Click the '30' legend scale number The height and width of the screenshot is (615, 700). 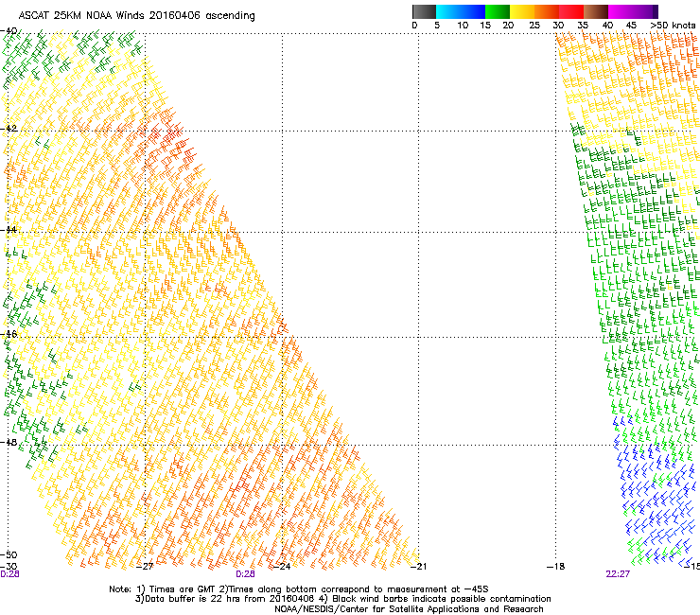tap(558, 26)
